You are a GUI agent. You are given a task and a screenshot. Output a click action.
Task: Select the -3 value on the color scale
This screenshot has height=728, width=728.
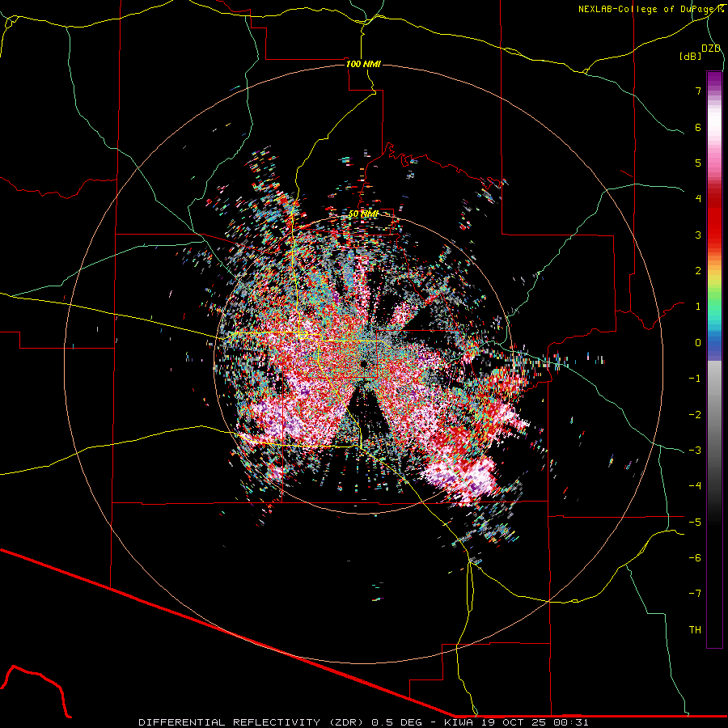695,451
